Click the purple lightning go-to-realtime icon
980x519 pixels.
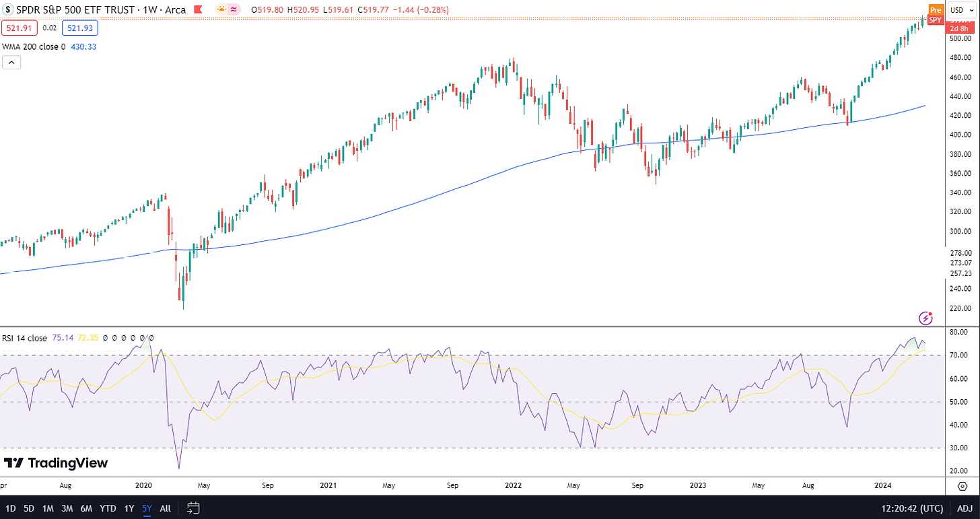[925, 317]
